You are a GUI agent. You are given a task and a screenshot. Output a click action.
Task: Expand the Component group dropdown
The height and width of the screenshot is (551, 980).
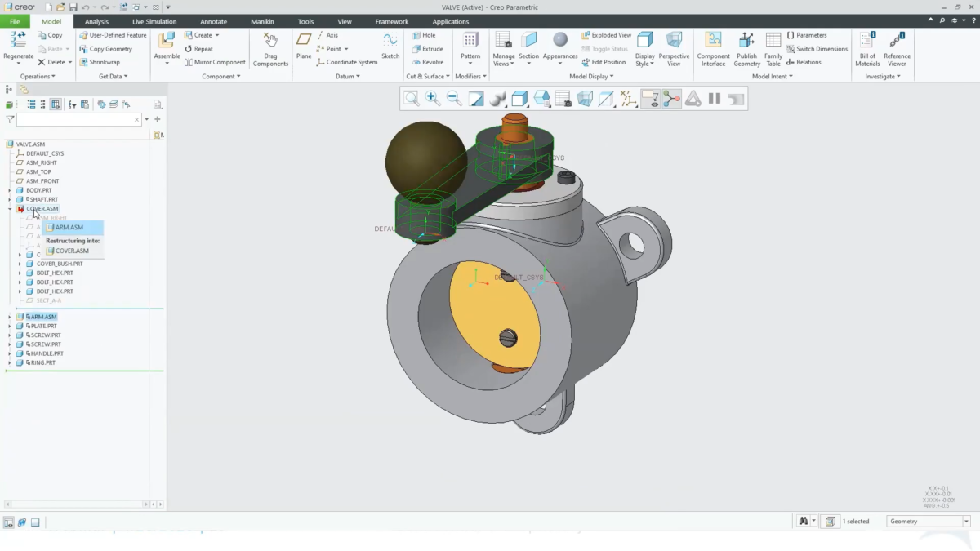(x=221, y=76)
